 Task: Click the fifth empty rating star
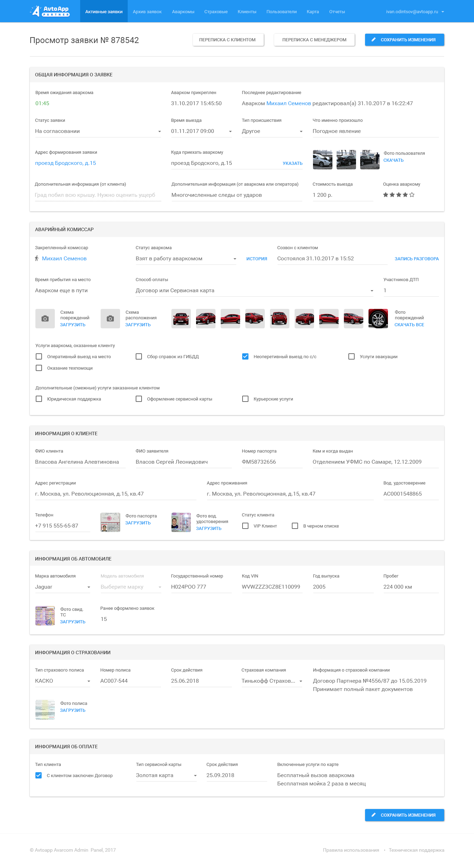[x=412, y=195]
